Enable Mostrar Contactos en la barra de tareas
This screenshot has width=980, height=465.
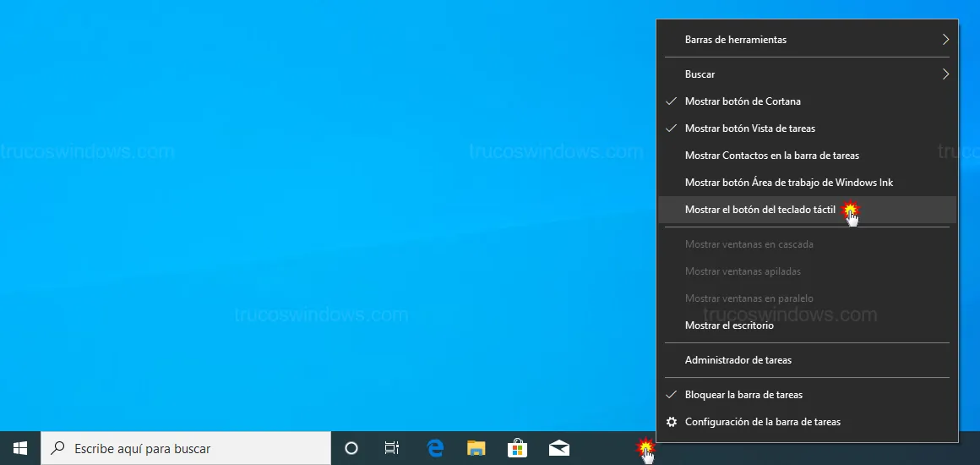[x=771, y=156]
